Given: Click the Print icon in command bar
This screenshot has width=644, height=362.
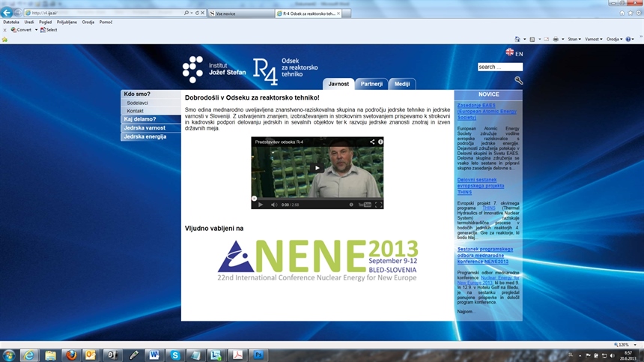Looking at the screenshot, I should [556, 39].
